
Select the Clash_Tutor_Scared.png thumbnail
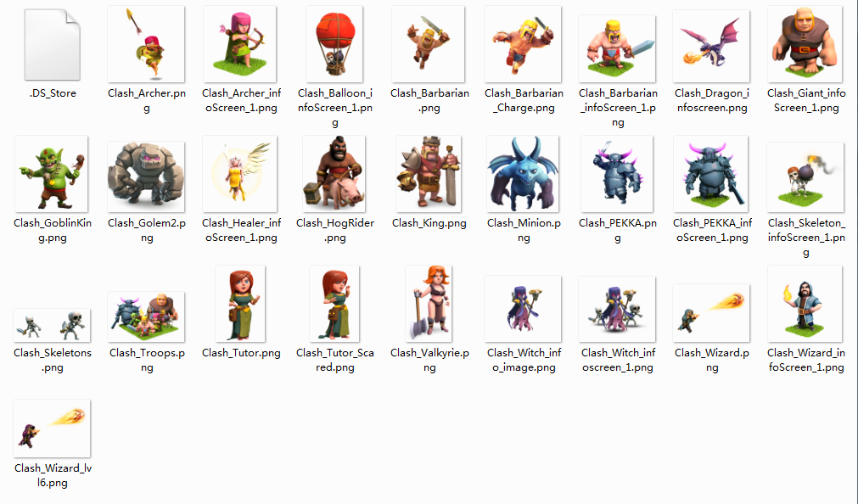pyautogui.click(x=334, y=304)
